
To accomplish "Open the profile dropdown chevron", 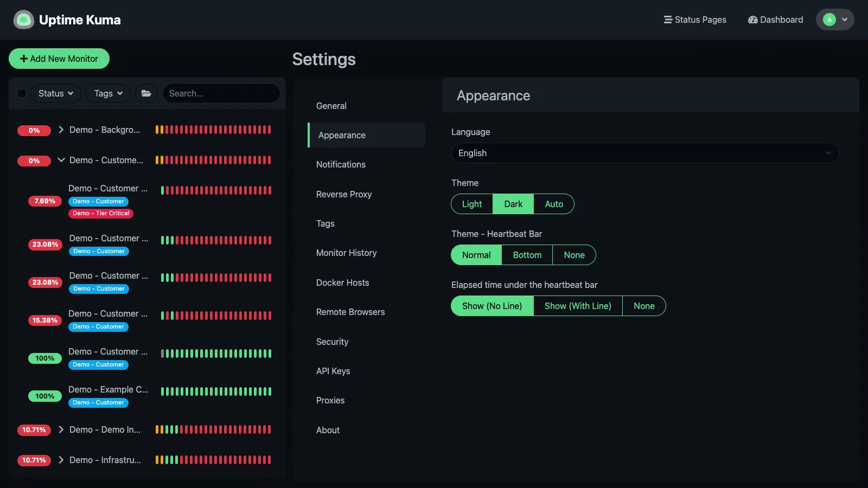I will tap(845, 20).
